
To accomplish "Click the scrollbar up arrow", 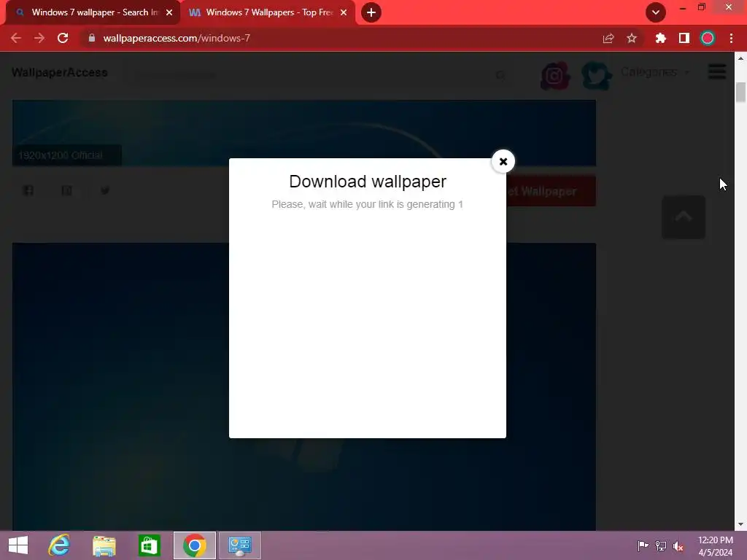I will [x=740, y=58].
